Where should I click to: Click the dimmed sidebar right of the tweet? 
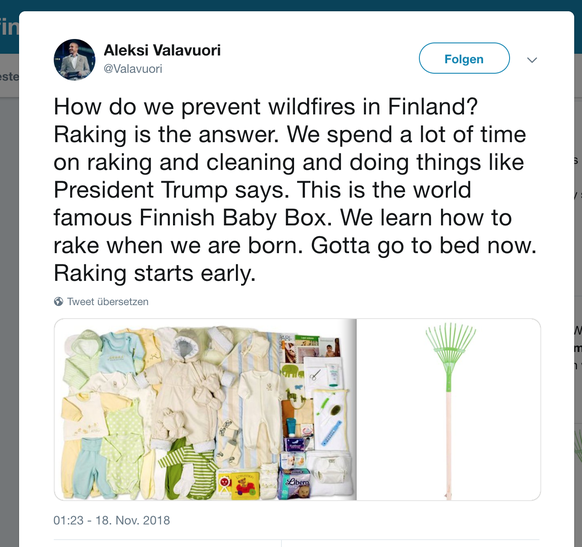pos(578,297)
